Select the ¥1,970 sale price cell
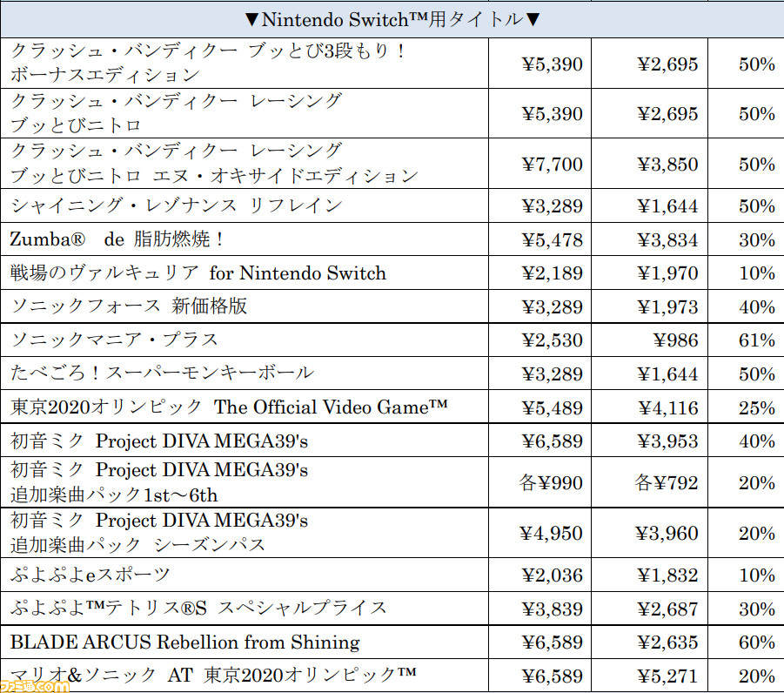 (649, 273)
